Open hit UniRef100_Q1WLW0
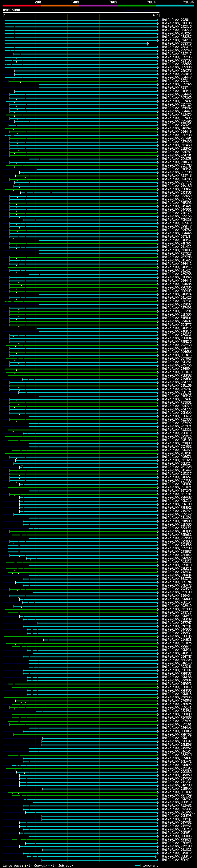This screenshot has height=868, width=197. tap(176, 23)
